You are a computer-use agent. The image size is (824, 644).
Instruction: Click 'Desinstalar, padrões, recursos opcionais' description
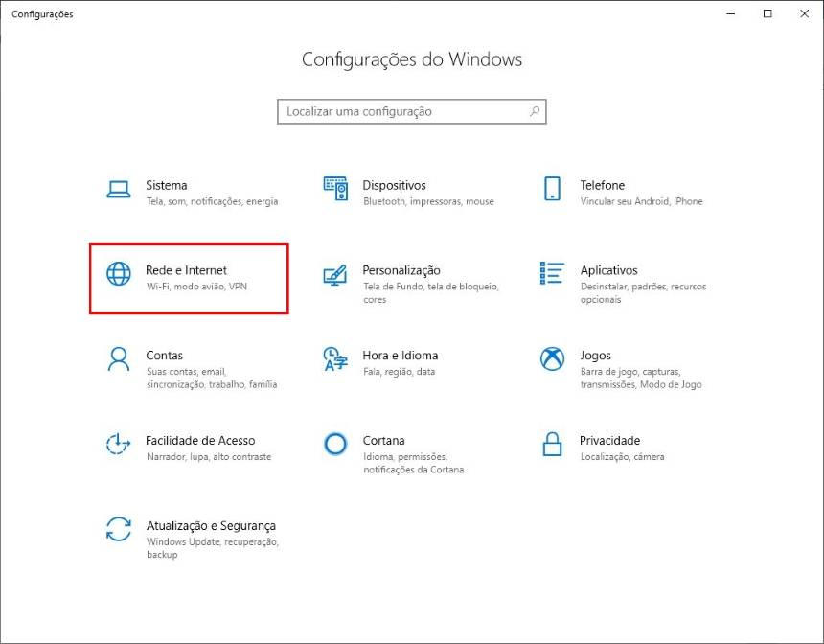[x=643, y=293]
